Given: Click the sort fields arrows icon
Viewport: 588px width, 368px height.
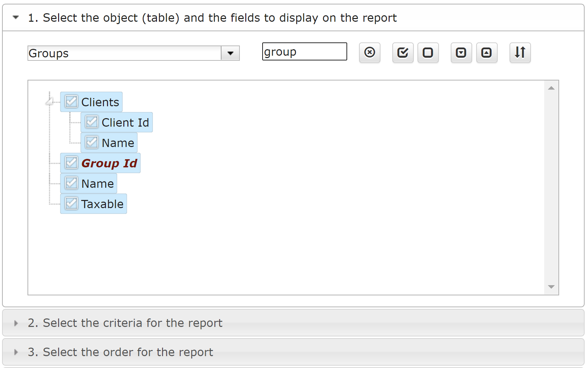Looking at the screenshot, I should point(520,53).
